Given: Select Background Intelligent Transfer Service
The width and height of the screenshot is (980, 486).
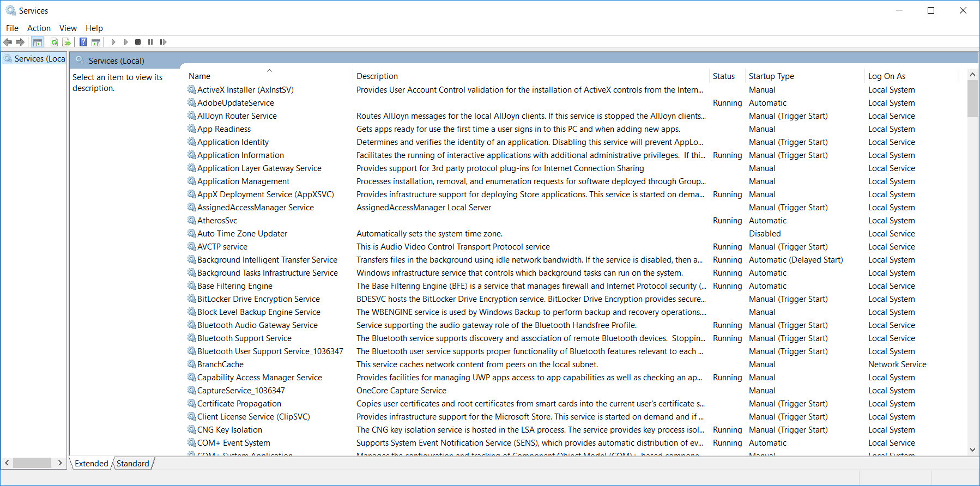Looking at the screenshot, I should [267, 260].
